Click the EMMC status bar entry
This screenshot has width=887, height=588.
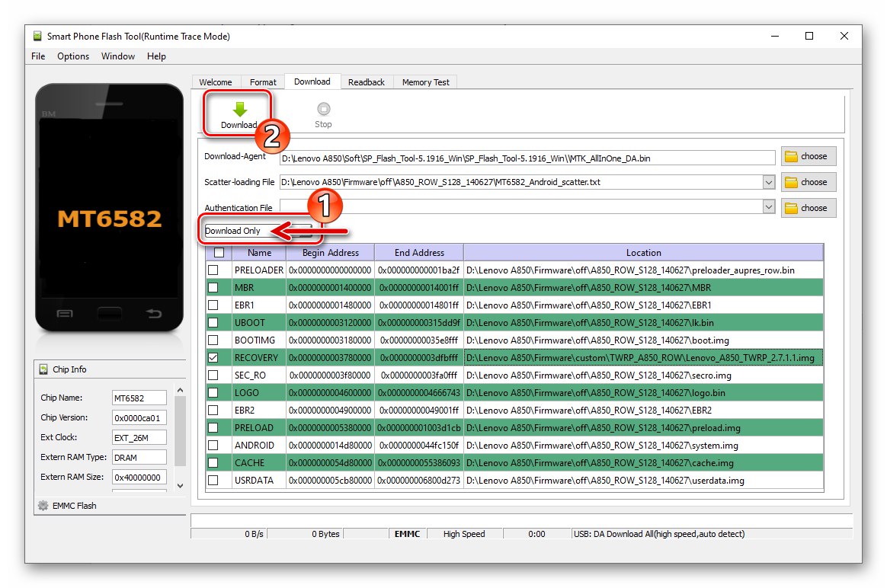click(407, 534)
